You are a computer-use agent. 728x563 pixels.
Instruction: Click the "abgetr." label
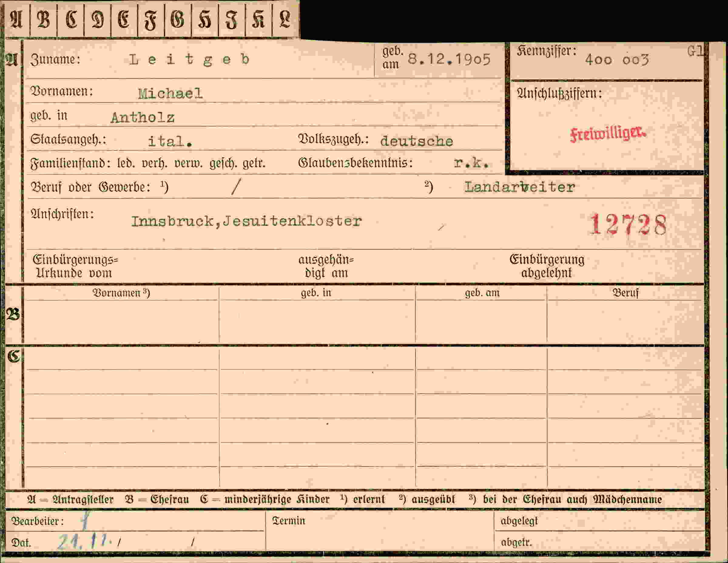pos(516,543)
